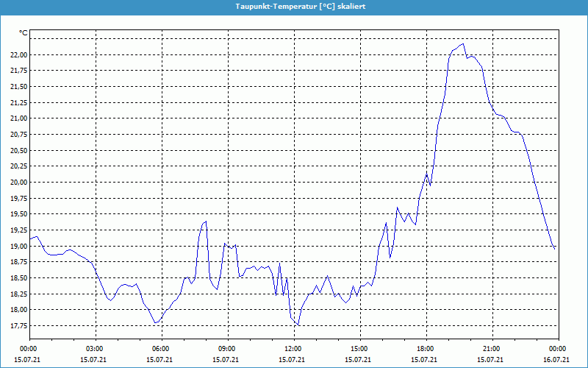The height and width of the screenshot is (368, 588).
Task: Select the 22,00 y-axis label
Action: pyautogui.click(x=18, y=54)
